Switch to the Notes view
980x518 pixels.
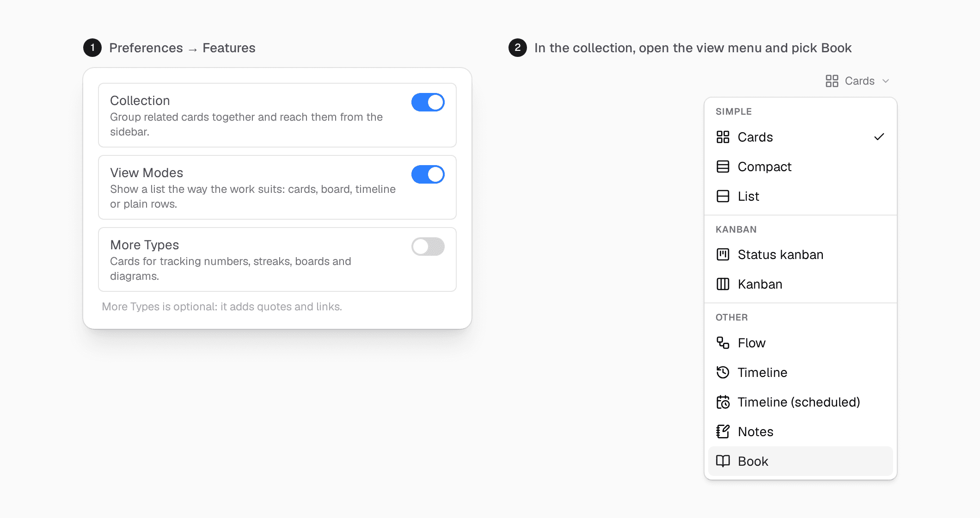[800, 432]
